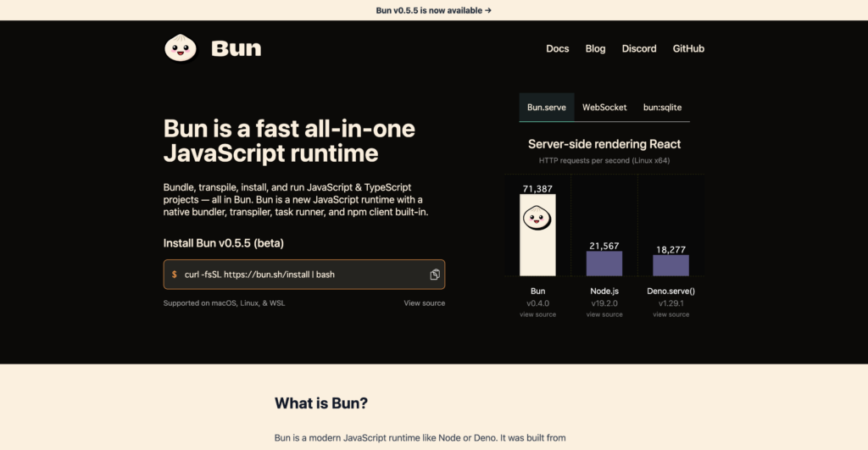Image resolution: width=868 pixels, height=450 pixels.
Task: Open view source under Deno.serve() v1.29.1
Action: tap(670, 314)
